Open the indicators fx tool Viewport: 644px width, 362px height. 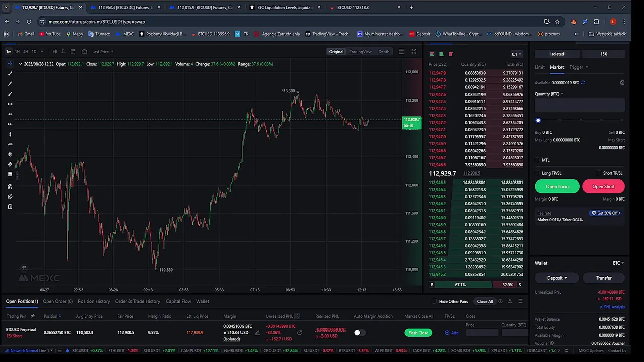tap(64, 52)
